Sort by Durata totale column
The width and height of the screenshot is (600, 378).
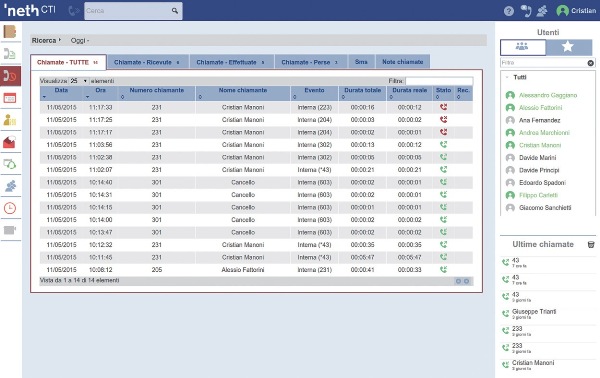362,93
